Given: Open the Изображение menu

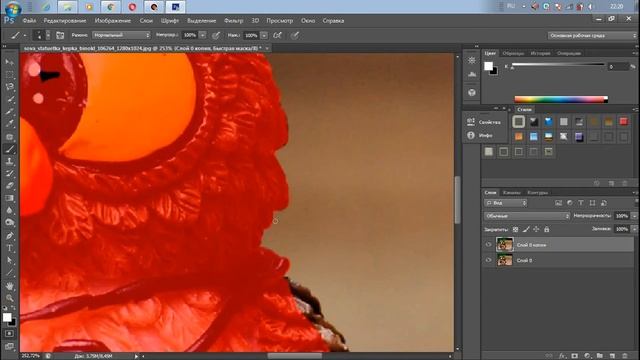Looking at the screenshot, I should pyautogui.click(x=113, y=20).
